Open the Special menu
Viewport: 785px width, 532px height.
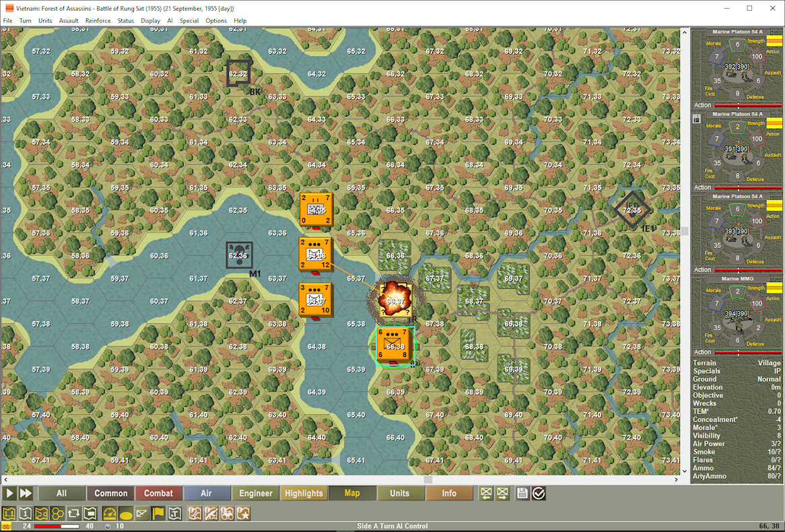189,20
